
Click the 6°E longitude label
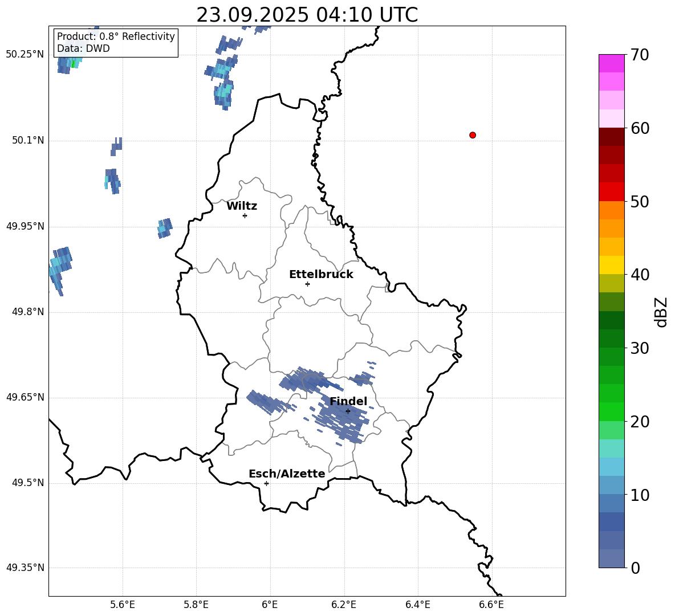tap(270, 605)
